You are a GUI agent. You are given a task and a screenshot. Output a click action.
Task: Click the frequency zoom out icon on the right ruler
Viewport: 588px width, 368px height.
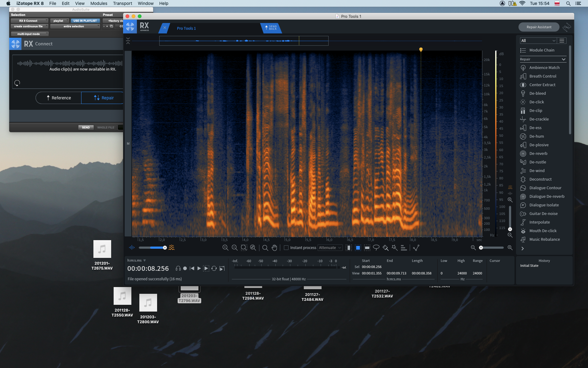point(510,235)
